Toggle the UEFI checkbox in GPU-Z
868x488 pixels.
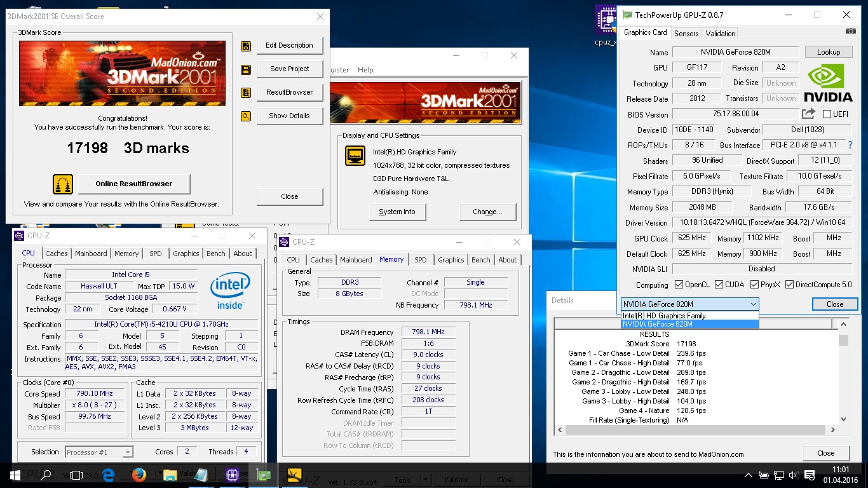pyautogui.click(x=827, y=114)
